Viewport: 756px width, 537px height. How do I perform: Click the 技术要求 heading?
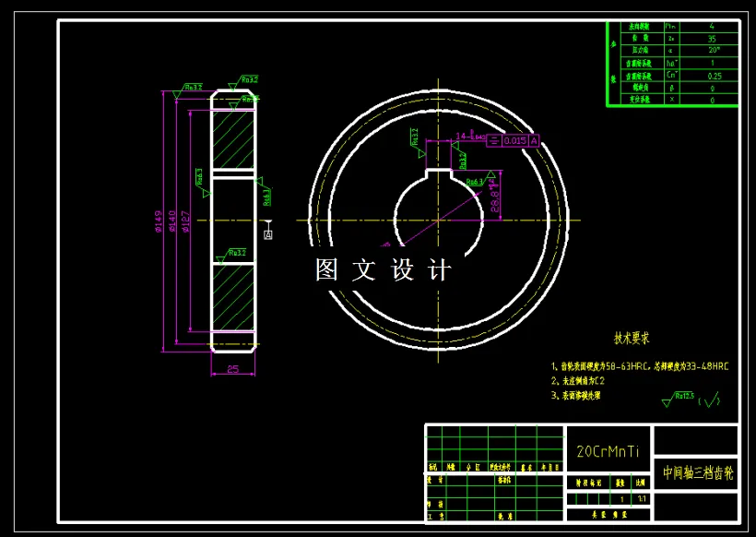pos(632,339)
